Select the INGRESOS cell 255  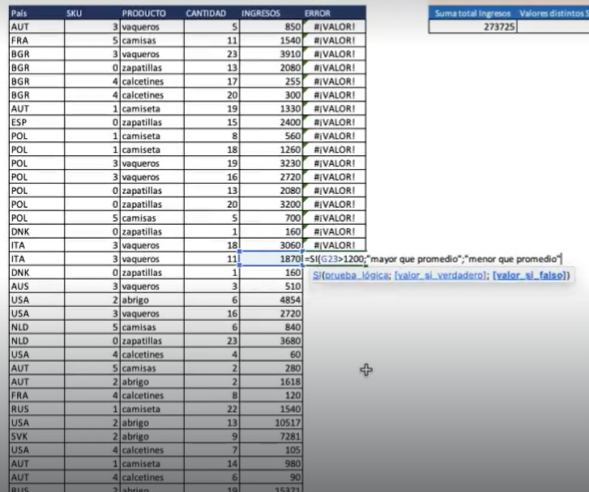point(271,81)
